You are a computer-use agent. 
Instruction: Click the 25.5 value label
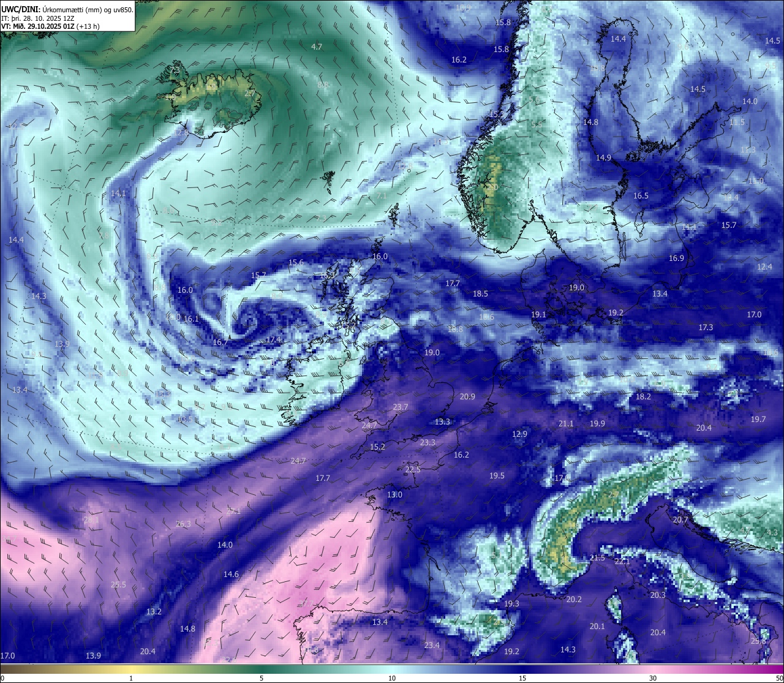click(x=118, y=585)
